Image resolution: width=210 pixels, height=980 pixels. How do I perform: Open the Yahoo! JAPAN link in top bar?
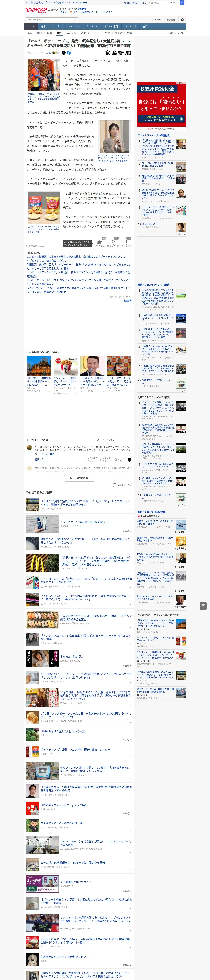131,3
